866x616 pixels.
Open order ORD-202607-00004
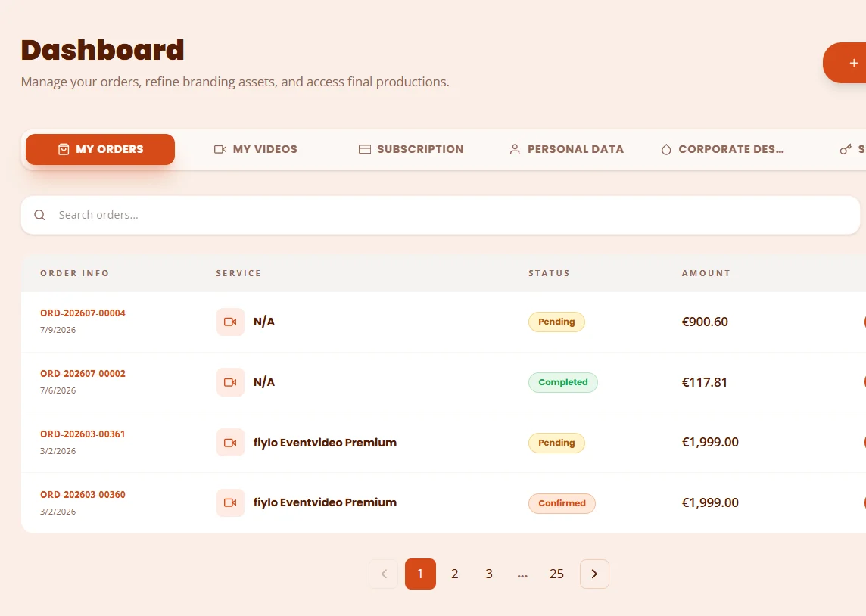[x=83, y=313]
